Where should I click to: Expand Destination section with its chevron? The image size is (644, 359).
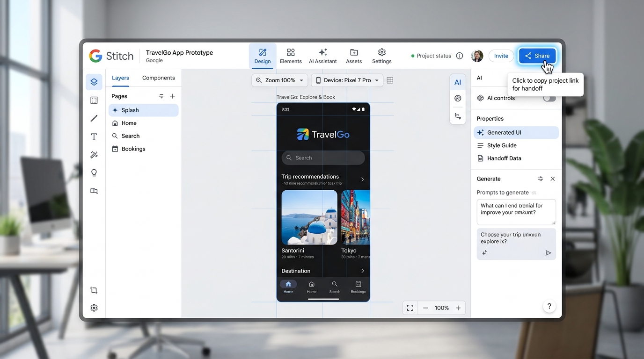click(x=362, y=271)
